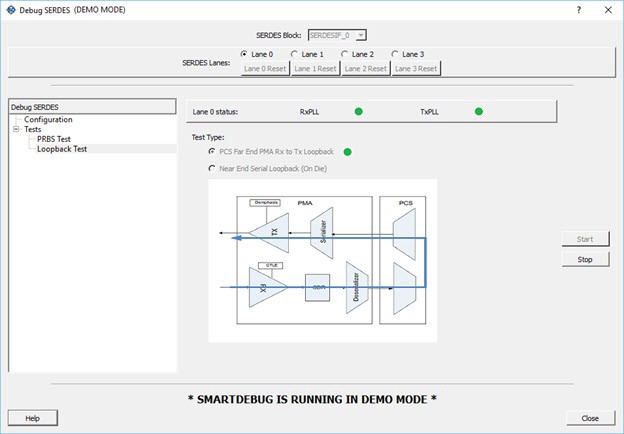The height and width of the screenshot is (434, 624).
Task: Select the Lane 0 radio button
Action: [x=245, y=54]
